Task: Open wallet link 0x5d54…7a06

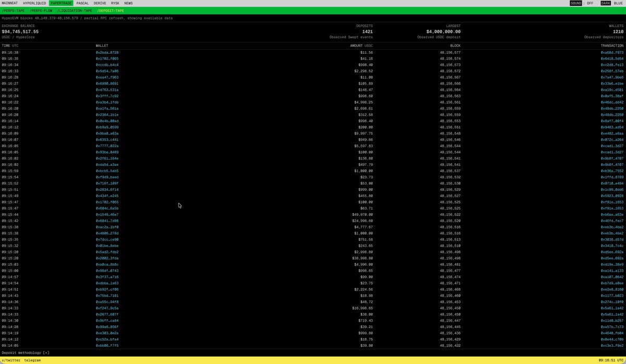Action: 107,71
